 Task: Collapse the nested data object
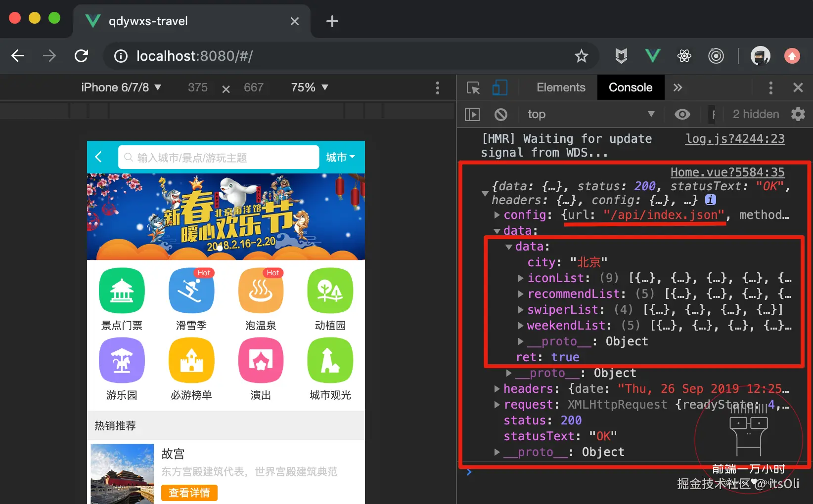click(x=509, y=247)
